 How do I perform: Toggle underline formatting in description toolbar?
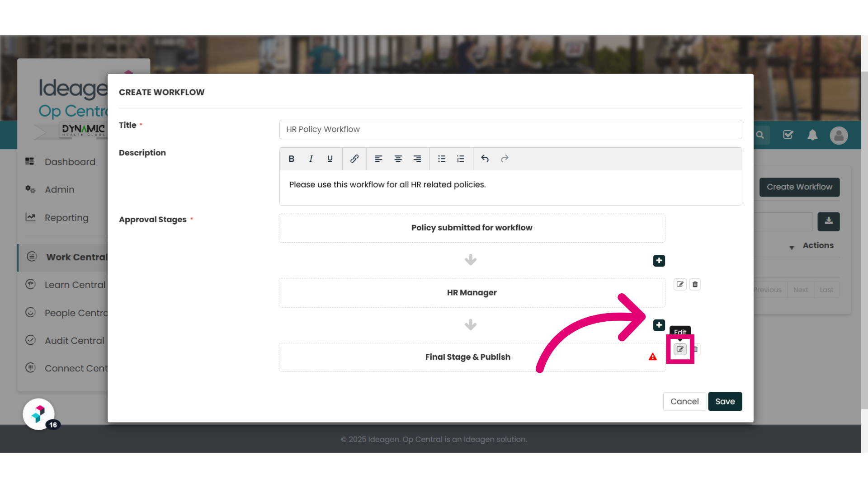coord(330,159)
